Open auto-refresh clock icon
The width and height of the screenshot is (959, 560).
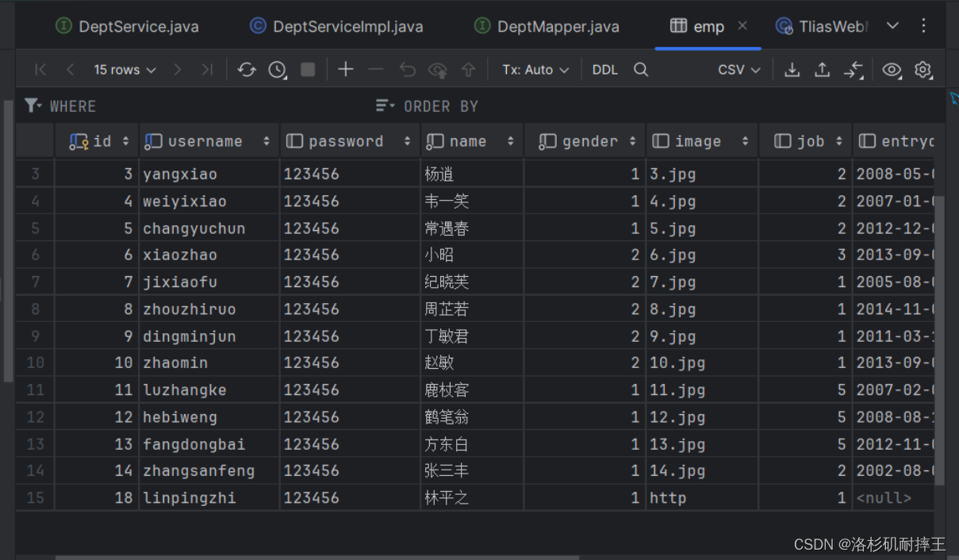click(277, 70)
